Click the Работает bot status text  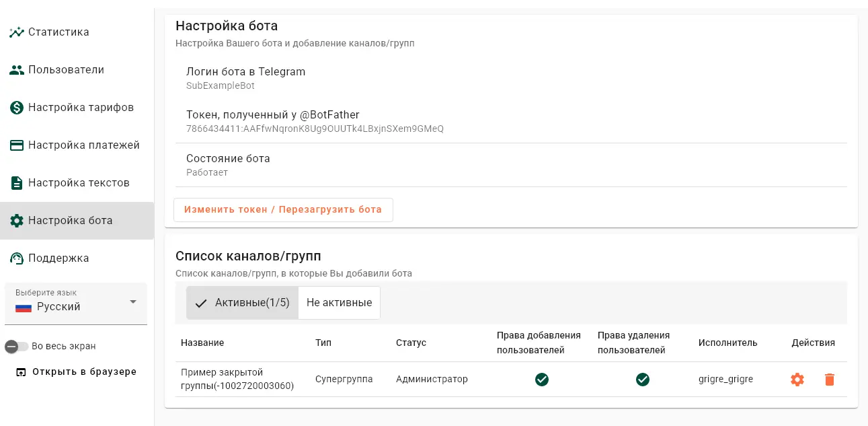tap(207, 173)
